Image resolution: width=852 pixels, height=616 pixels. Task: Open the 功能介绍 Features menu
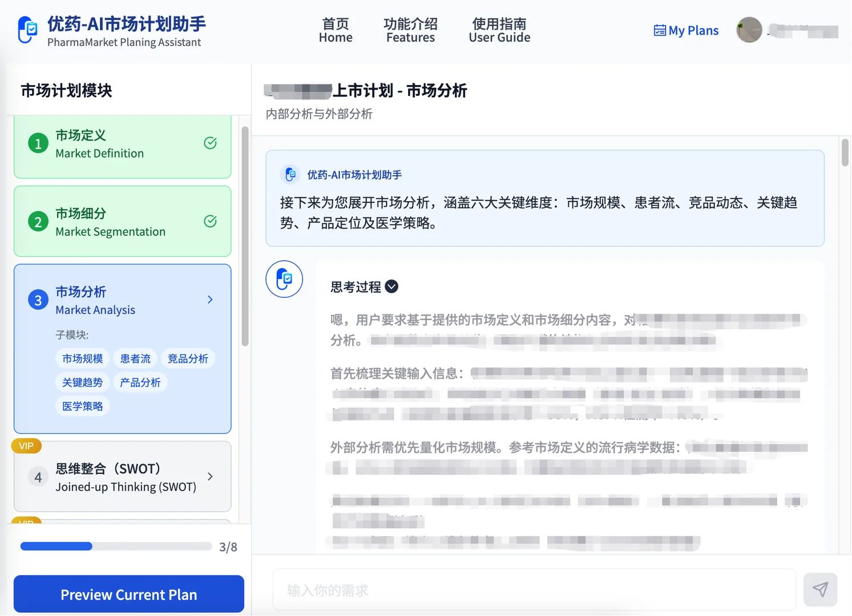[410, 30]
